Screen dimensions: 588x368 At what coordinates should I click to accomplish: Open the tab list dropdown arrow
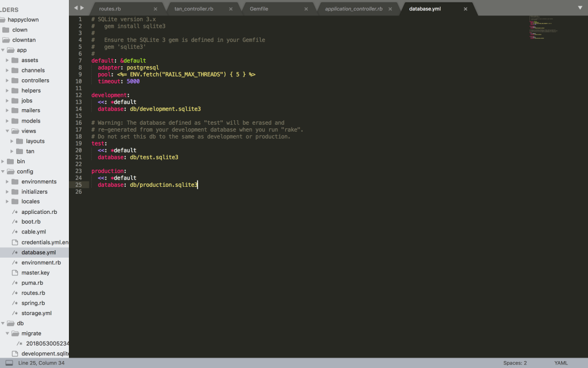tap(580, 8)
